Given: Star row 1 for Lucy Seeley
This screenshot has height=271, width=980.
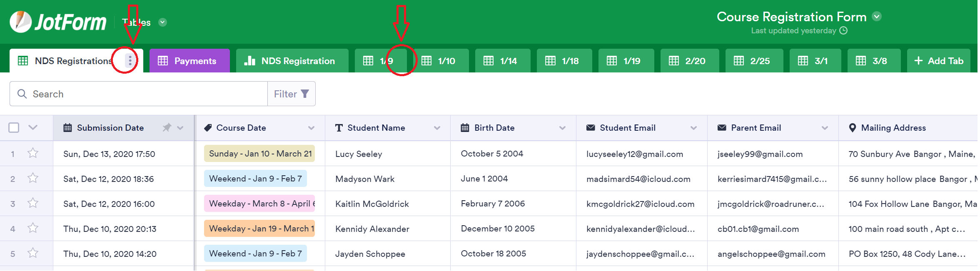Looking at the screenshot, I should pos(33,153).
